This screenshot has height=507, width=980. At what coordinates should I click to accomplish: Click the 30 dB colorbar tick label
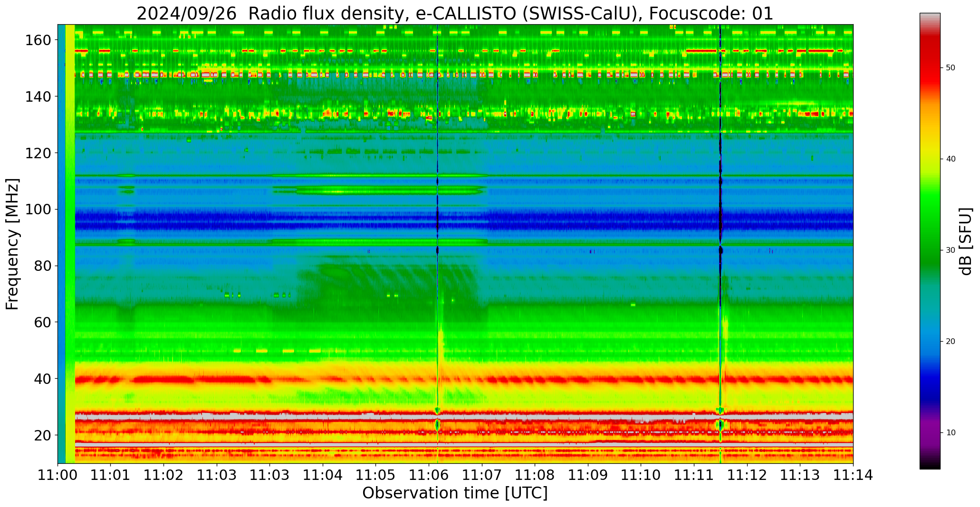[x=951, y=250]
